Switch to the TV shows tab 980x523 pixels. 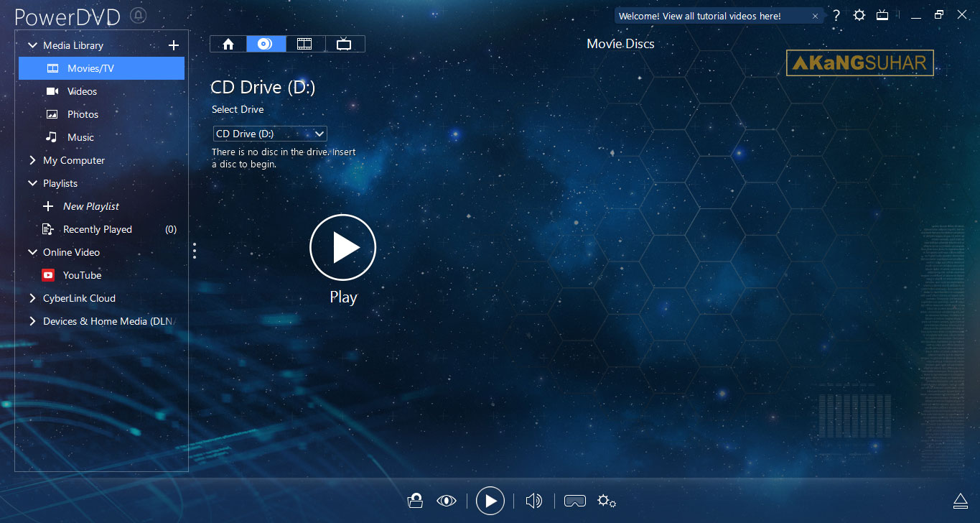(x=345, y=44)
